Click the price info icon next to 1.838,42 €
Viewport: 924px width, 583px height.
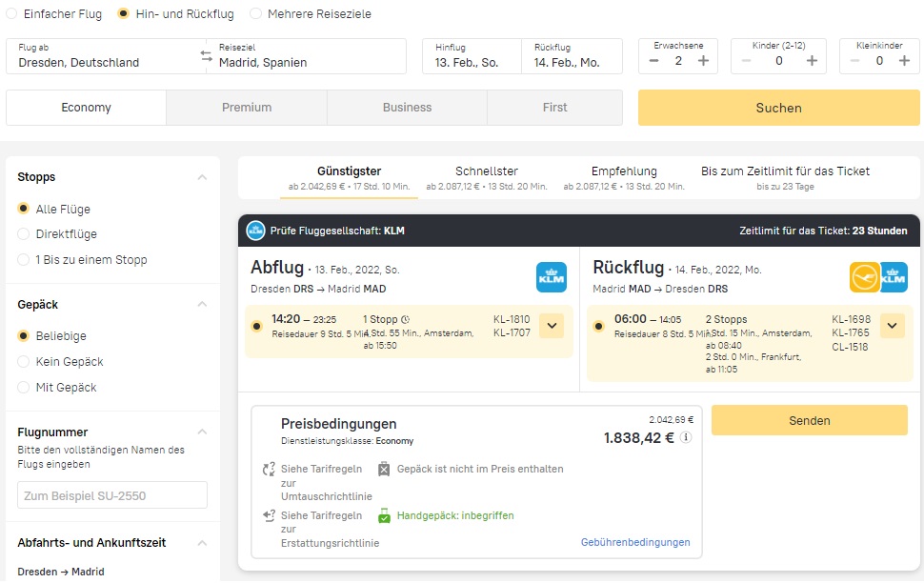(686, 438)
